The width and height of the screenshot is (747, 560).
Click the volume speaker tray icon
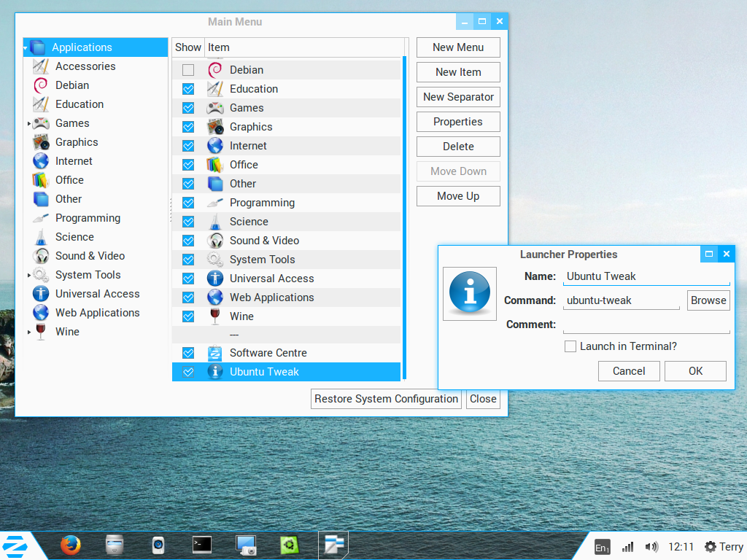(651, 546)
